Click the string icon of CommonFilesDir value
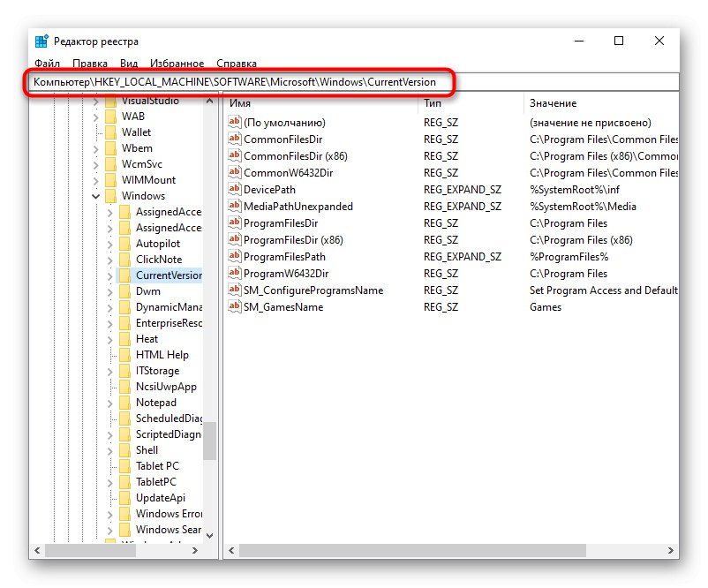Image resolution: width=708 pixels, height=588 pixels. [x=234, y=139]
